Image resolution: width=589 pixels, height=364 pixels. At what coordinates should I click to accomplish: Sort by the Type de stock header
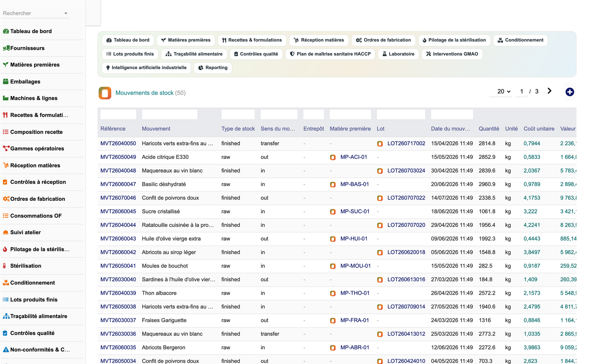(x=238, y=129)
